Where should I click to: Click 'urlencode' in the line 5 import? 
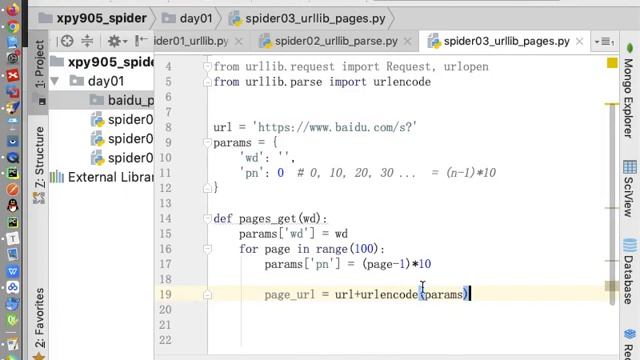click(x=402, y=82)
